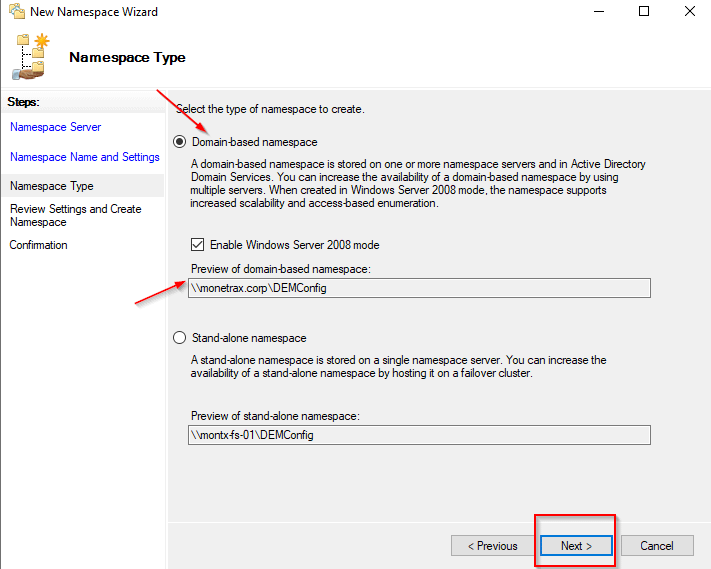The width and height of the screenshot is (711, 569).
Task: Click the Confirmation step in sidebar
Action: point(38,245)
